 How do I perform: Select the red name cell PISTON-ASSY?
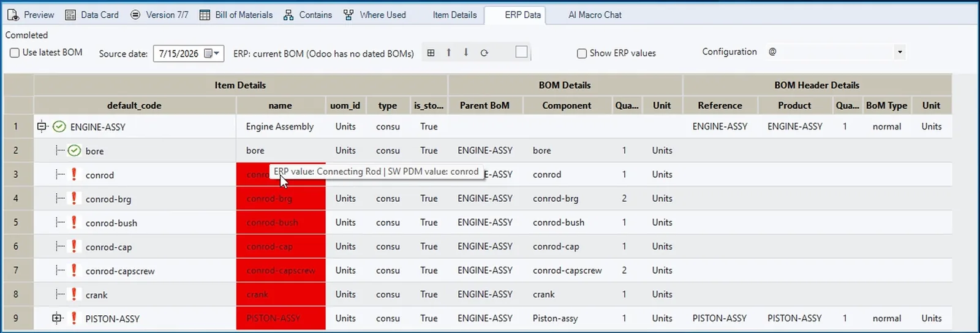click(x=281, y=318)
